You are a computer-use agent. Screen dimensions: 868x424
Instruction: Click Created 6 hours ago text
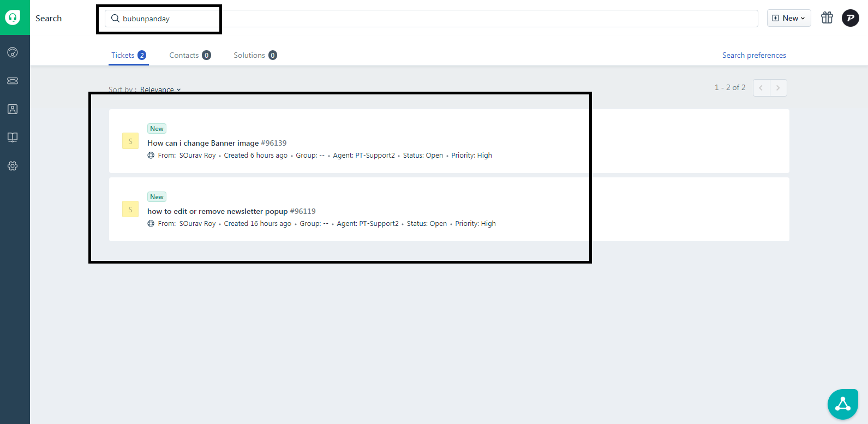tap(255, 156)
